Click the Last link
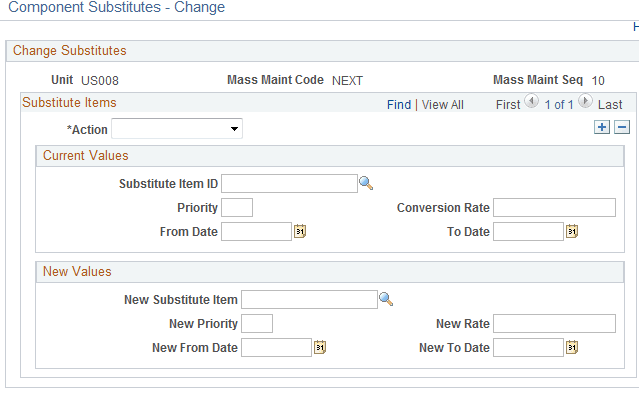The width and height of the screenshot is (639, 396). [610, 105]
